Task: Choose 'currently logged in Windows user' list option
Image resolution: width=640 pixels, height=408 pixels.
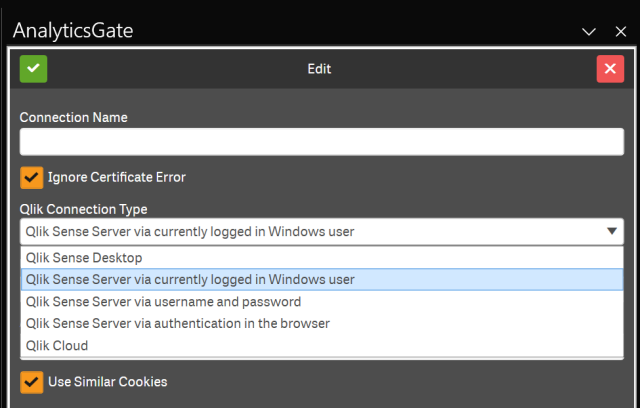Action: coord(191,280)
